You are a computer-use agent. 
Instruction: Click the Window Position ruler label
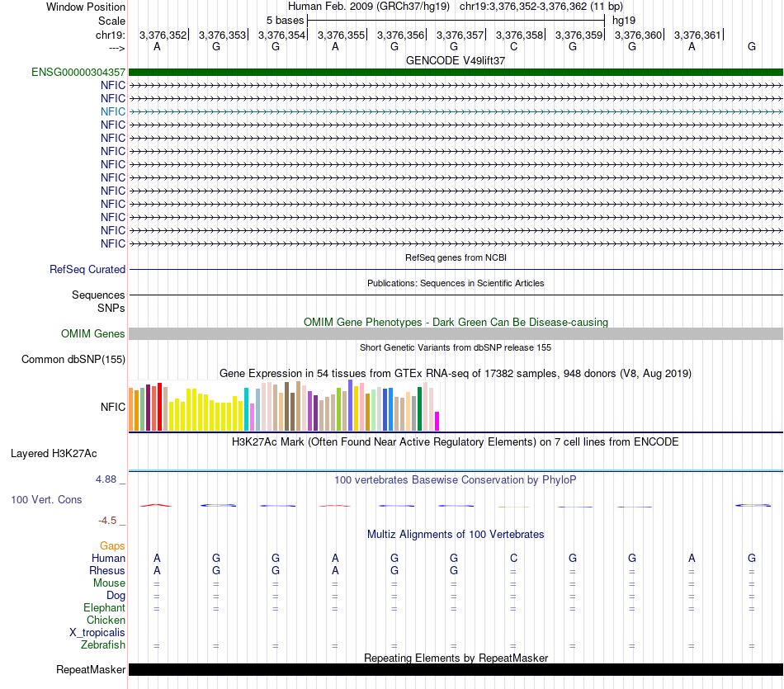pyautogui.click(x=86, y=7)
